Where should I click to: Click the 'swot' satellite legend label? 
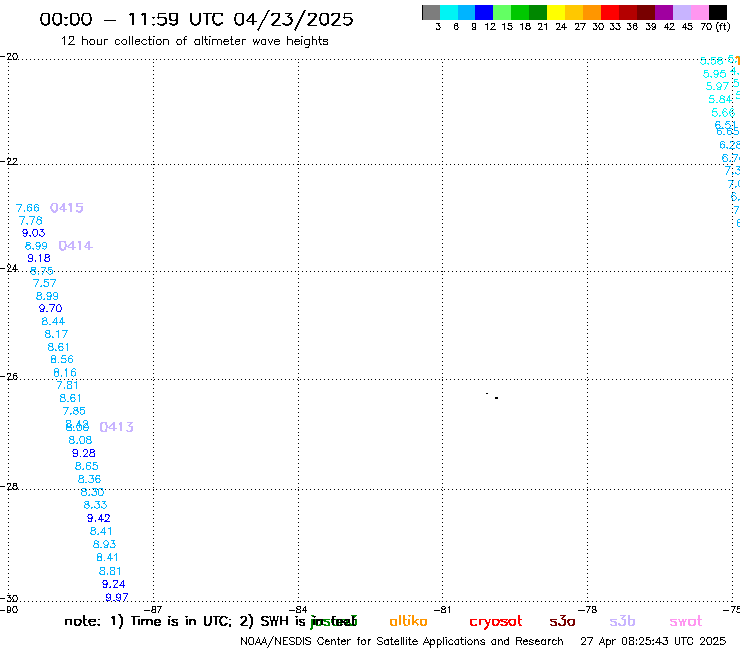[x=686, y=621]
